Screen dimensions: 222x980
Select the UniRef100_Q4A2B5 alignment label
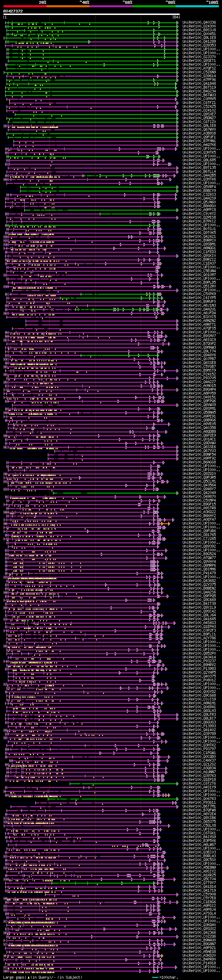tap(199, 176)
